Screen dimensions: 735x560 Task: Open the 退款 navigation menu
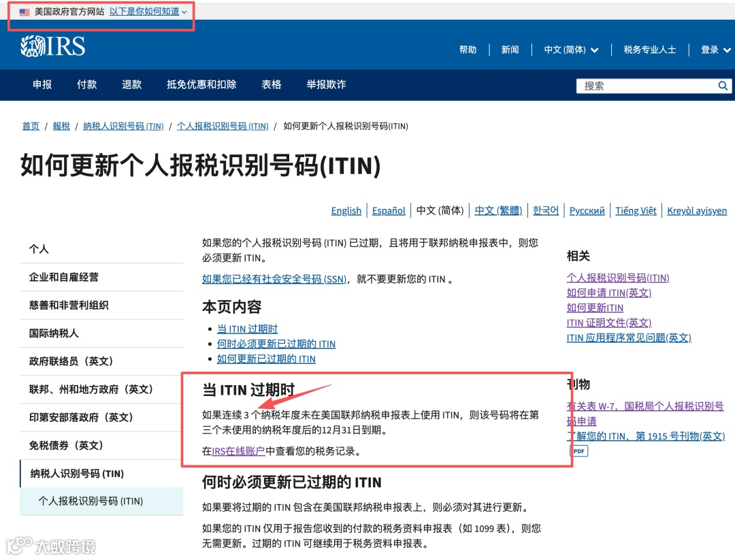[132, 84]
